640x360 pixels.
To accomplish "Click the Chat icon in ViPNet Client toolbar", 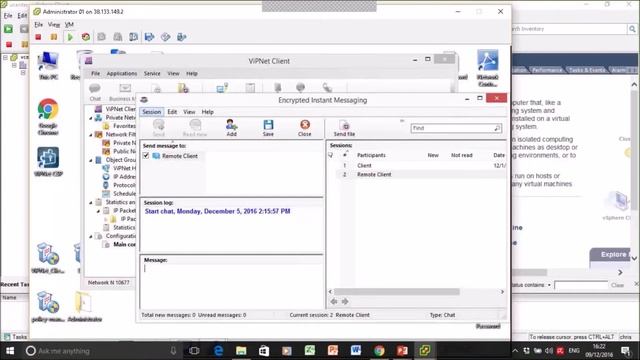I will click(95, 92).
